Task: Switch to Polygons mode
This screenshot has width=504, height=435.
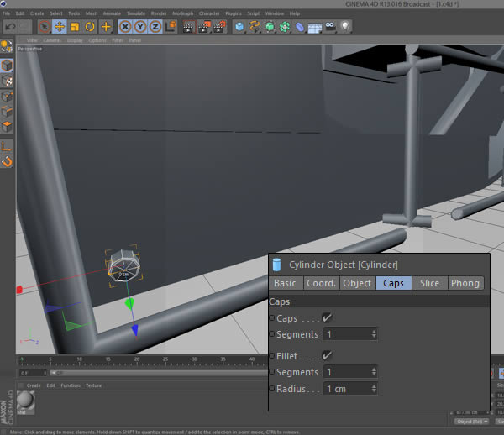Action: (7, 127)
